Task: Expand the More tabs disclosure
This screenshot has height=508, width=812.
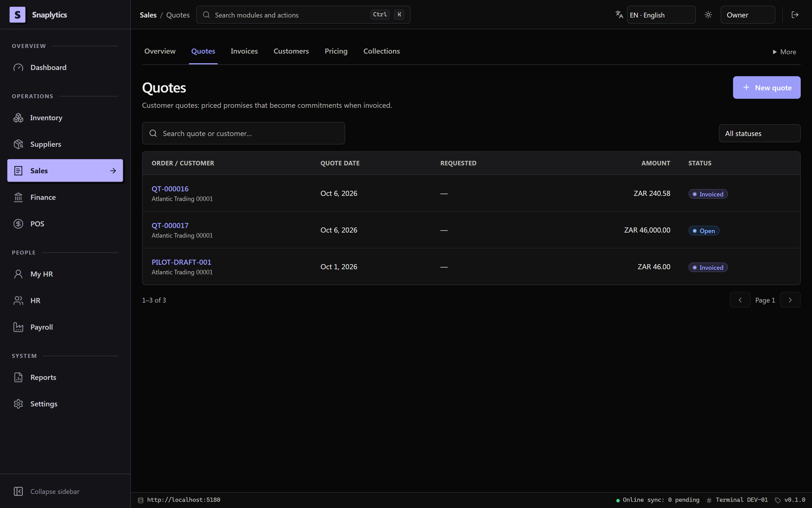Action: [x=784, y=52]
